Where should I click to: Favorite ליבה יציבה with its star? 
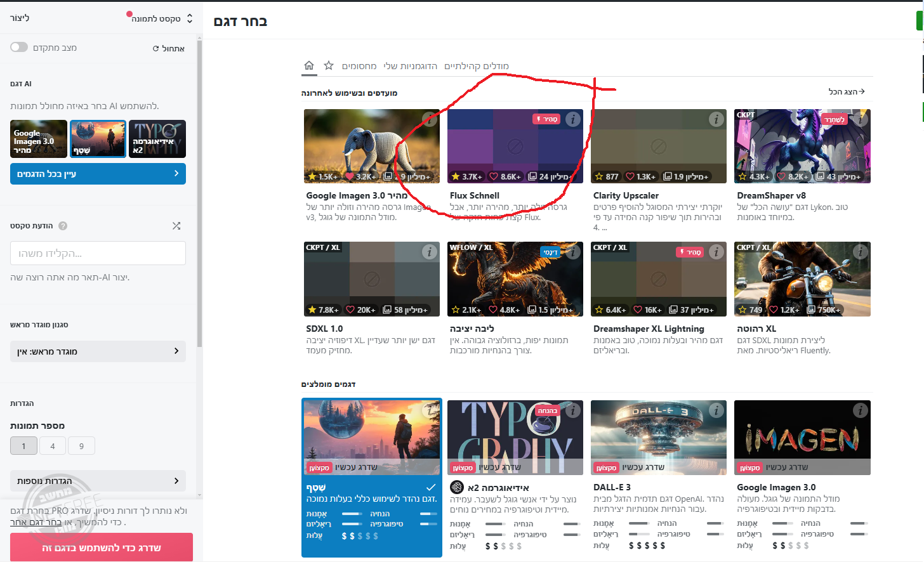coord(455,310)
